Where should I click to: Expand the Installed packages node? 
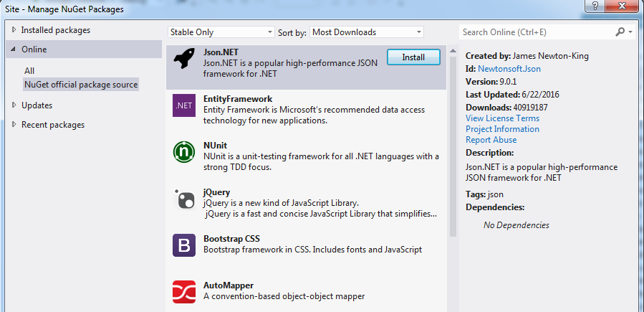(14, 30)
